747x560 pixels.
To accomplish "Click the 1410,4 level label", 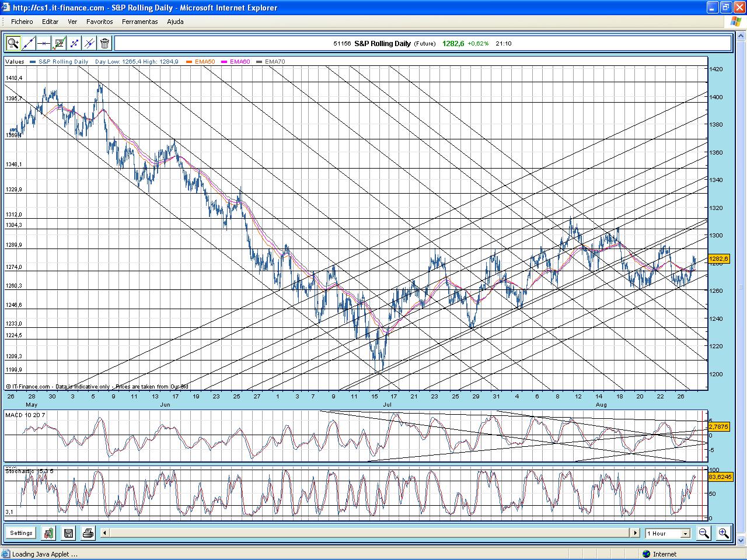I will pyautogui.click(x=14, y=78).
